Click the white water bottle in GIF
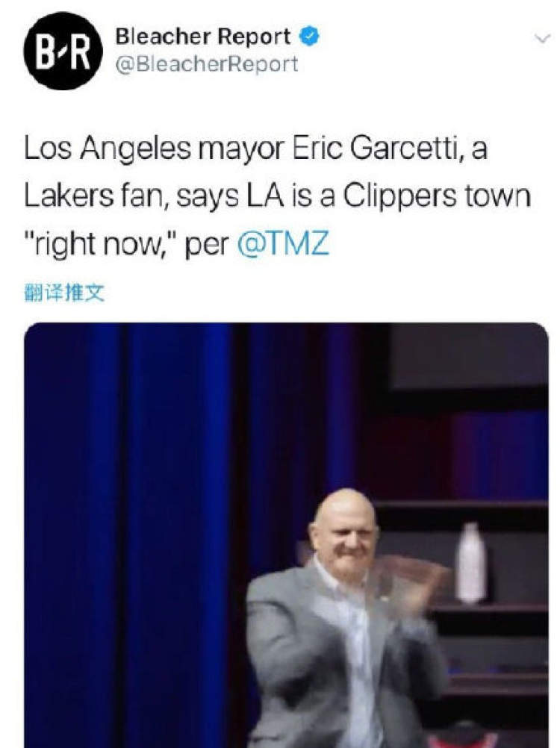 click(470, 563)
